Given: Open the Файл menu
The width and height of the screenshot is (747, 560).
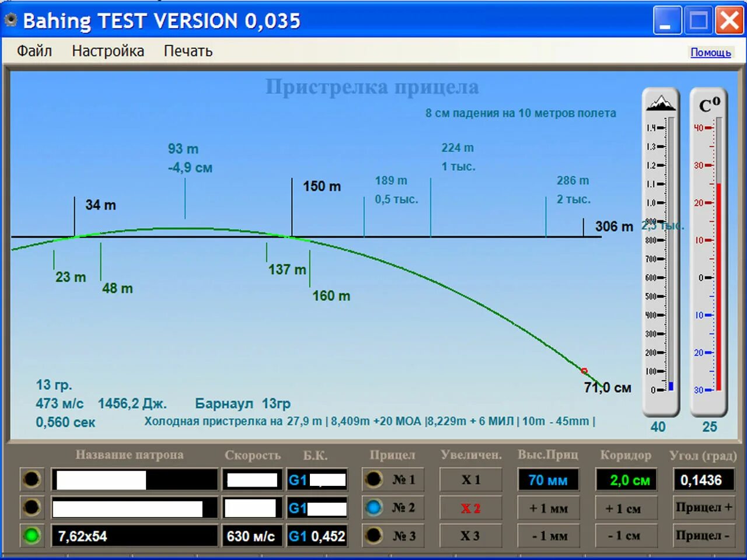Looking at the screenshot, I should (34, 51).
